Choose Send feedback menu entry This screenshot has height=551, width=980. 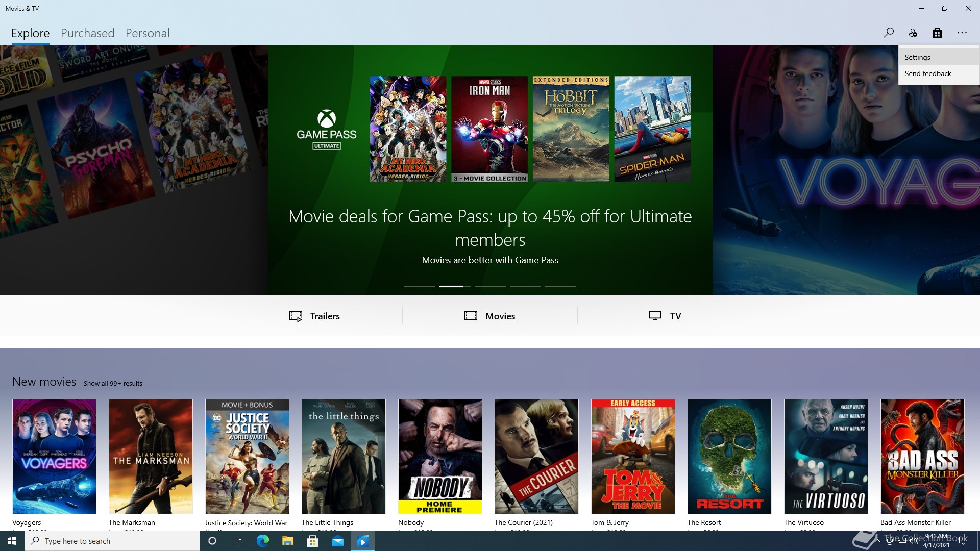[939, 73]
